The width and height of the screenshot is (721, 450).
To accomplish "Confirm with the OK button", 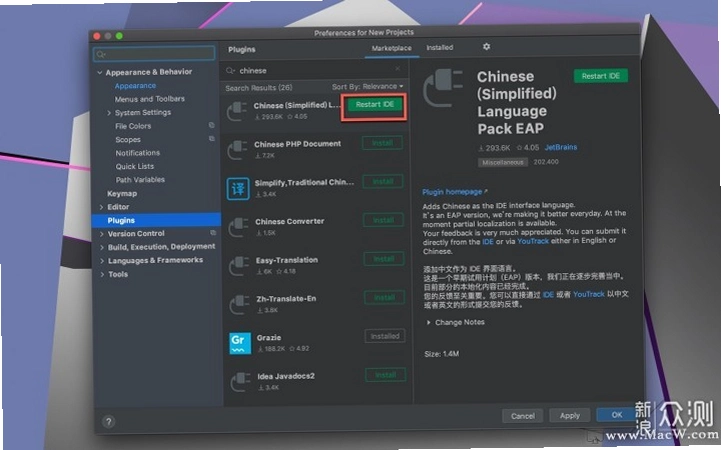I will [x=617, y=415].
